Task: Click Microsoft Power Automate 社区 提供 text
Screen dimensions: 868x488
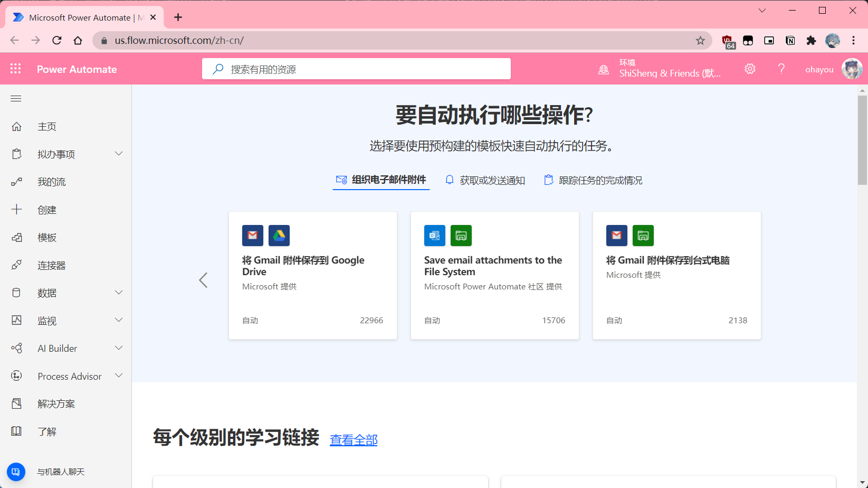Action: [x=493, y=286]
